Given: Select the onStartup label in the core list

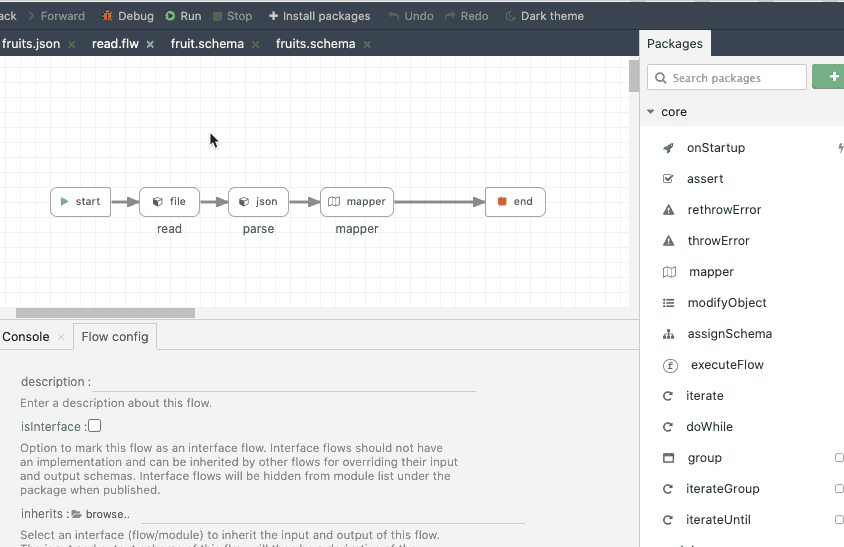Looking at the screenshot, I should [x=716, y=148].
